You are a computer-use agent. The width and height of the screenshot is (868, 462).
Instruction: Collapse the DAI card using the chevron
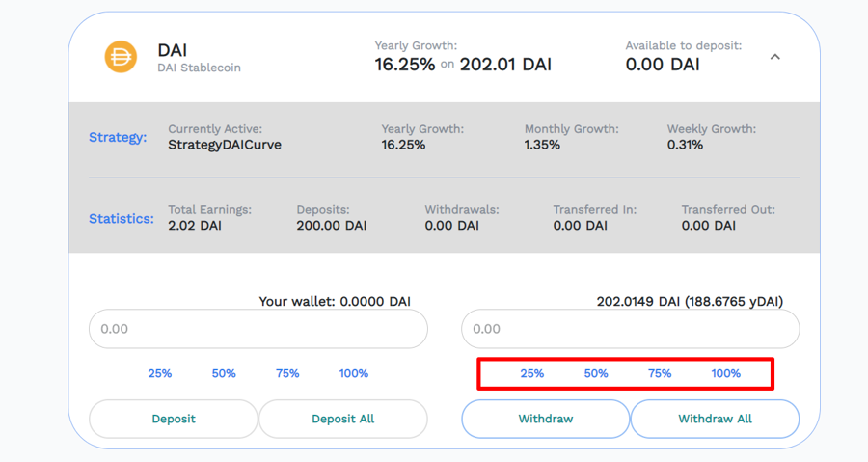point(774,57)
